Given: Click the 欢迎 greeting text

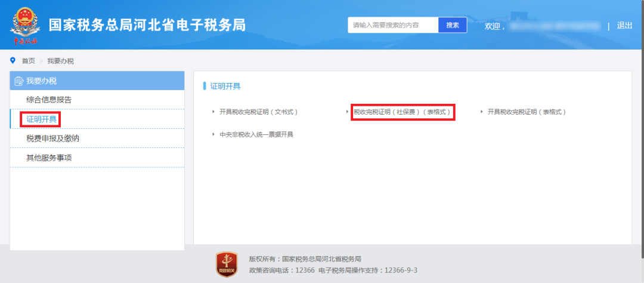Looking at the screenshot, I should pos(494,26).
